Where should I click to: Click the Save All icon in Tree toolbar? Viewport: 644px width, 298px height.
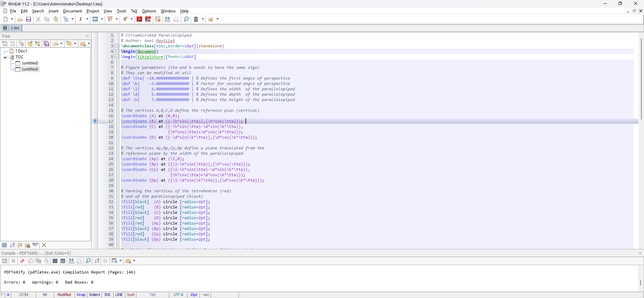46,44
